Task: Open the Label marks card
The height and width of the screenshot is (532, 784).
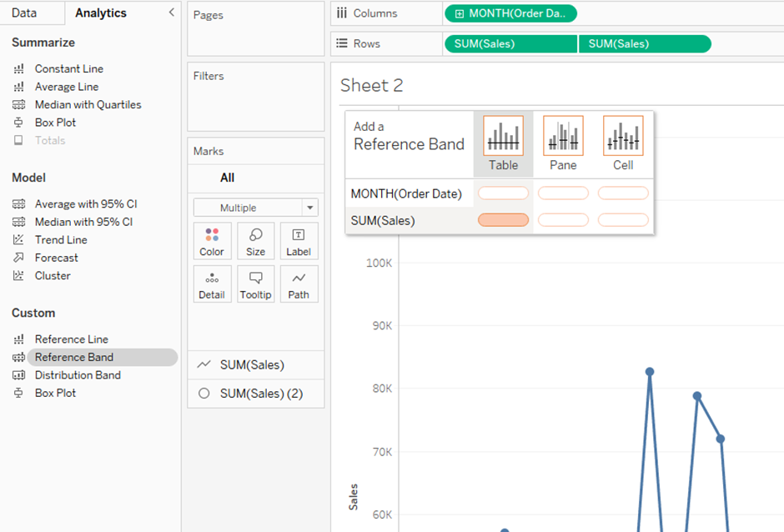Action: tap(299, 240)
